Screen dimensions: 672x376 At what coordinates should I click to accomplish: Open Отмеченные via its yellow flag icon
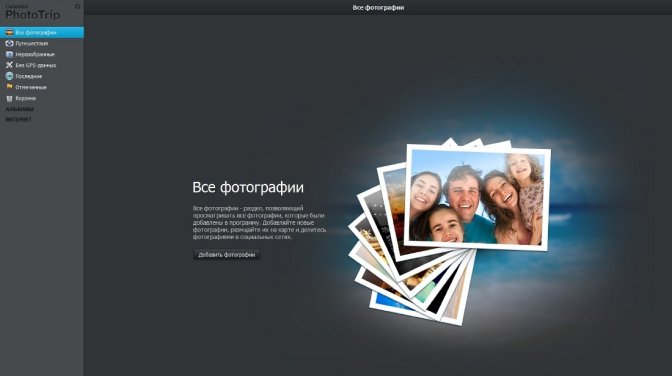[9, 87]
